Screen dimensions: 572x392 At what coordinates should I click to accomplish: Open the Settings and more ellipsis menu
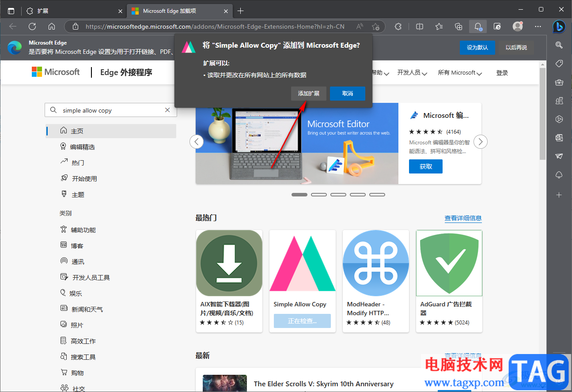[538, 26]
